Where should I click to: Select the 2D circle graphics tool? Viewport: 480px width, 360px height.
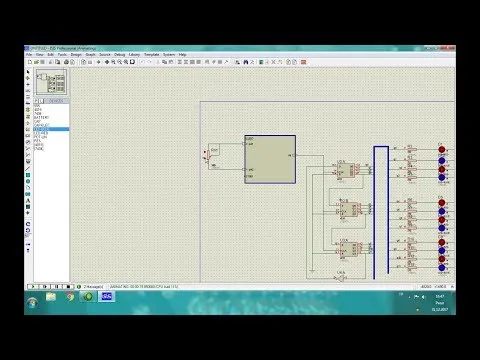click(28, 181)
